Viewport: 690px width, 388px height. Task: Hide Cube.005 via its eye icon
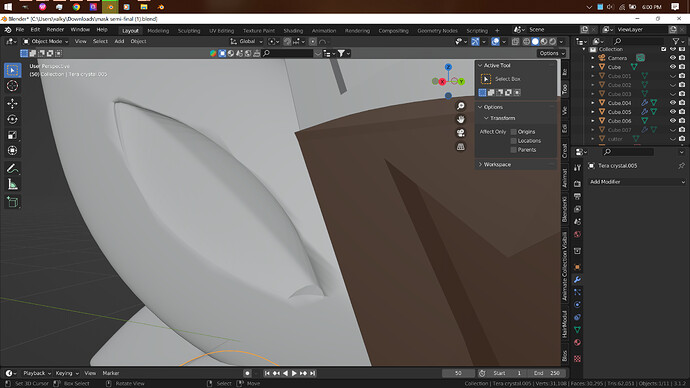672,112
